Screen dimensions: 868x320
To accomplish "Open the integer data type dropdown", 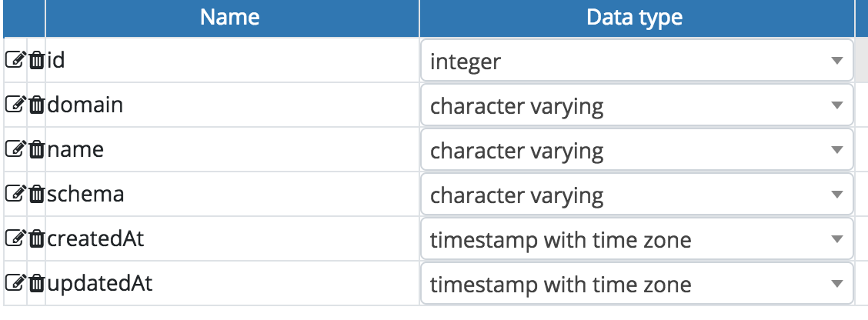I will pyautogui.click(x=636, y=60).
